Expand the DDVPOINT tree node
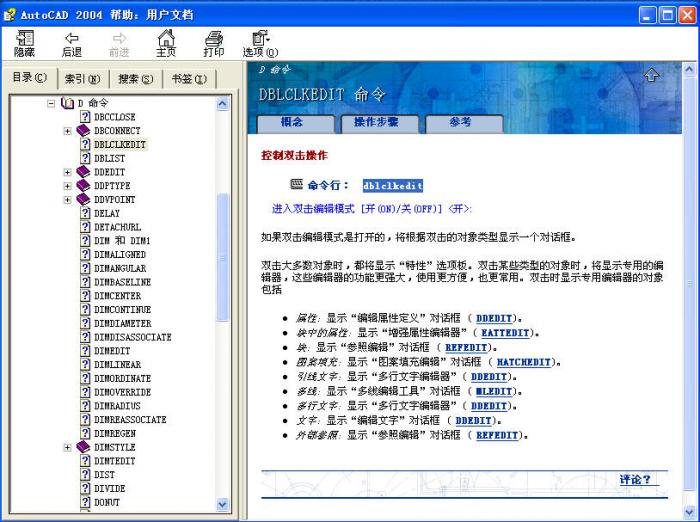700x522 pixels. [68, 199]
